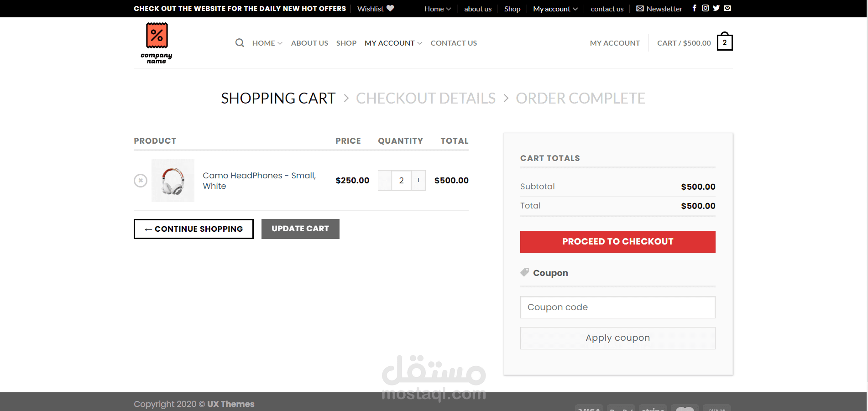Click the Continue Shopping button
Viewport: 868px width, 411px height.
(193, 229)
